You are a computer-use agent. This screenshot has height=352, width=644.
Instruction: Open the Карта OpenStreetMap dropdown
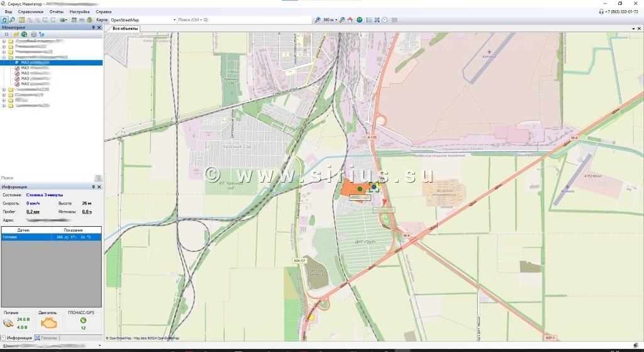pyautogui.click(x=174, y=20)
